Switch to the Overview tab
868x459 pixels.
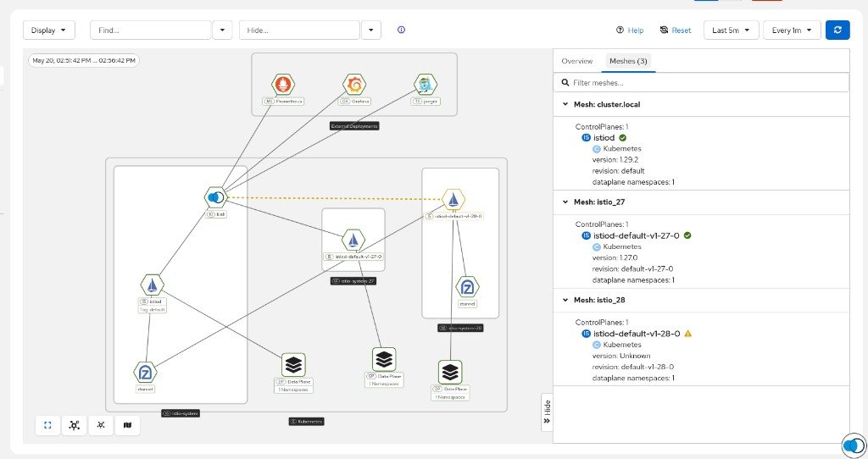point(576,61)
